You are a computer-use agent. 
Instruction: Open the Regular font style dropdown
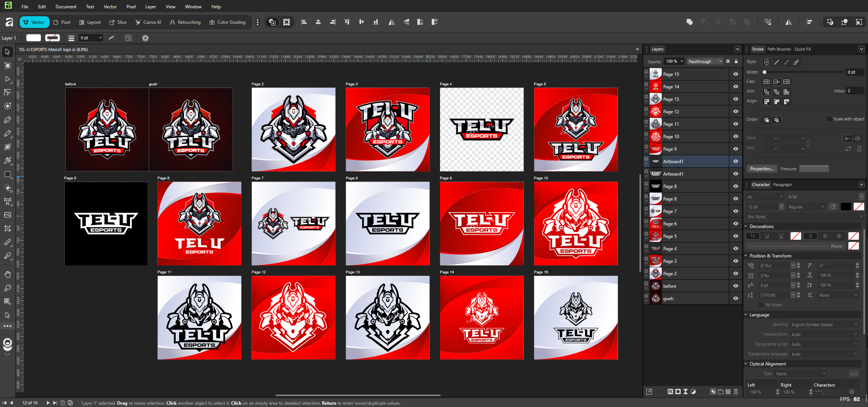pyautogui.click(x=806, y=207)
